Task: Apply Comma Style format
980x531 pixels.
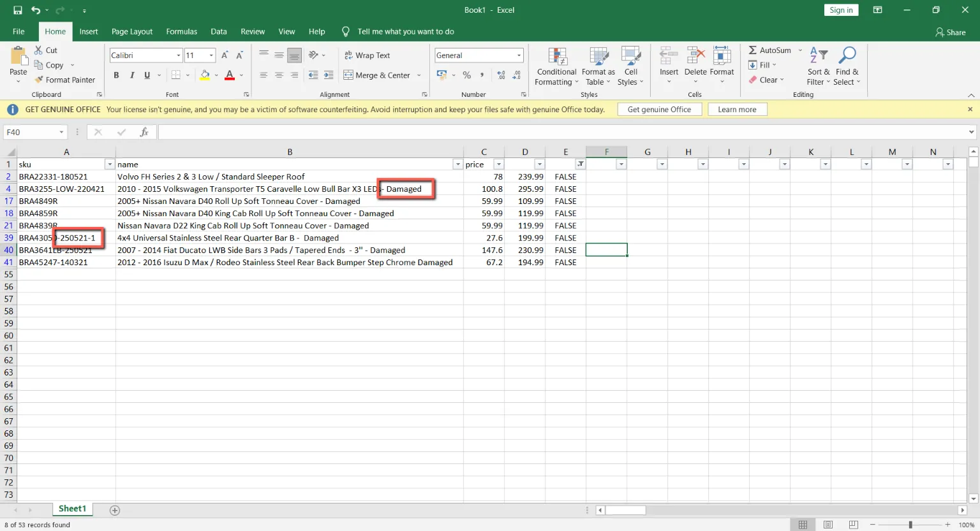Action: coord(482,75)
